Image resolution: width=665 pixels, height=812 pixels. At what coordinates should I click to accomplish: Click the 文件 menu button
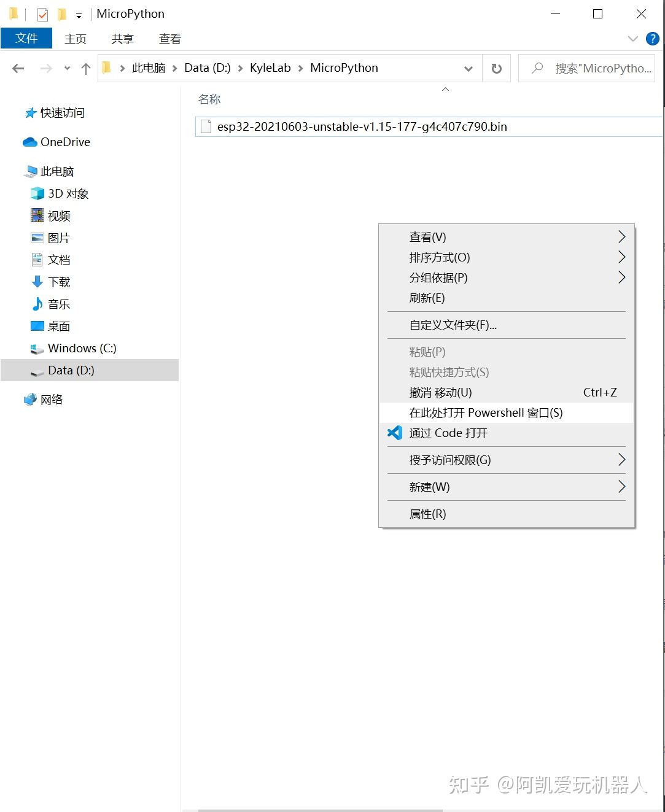[x=26, y=38]
